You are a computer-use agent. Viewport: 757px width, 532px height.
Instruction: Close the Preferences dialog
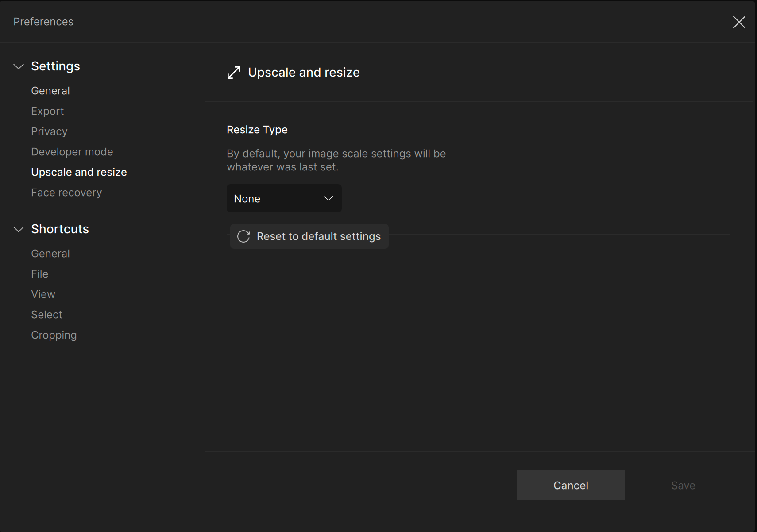click(x=739, y=22)
